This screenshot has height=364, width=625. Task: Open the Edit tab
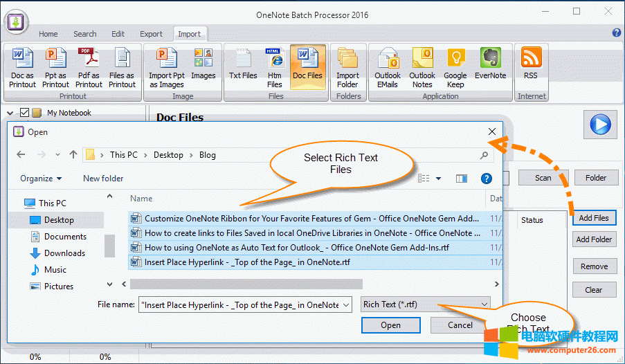118,34
